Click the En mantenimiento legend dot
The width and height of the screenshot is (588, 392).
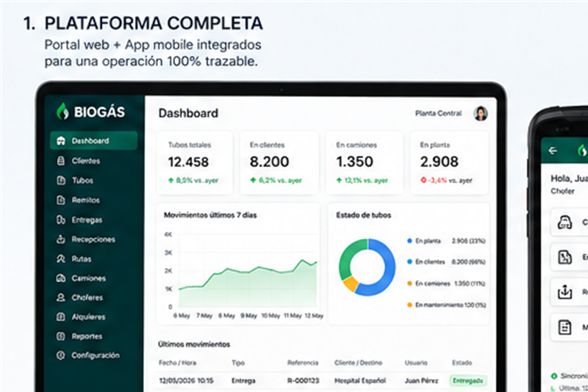[x=409, y=305]
